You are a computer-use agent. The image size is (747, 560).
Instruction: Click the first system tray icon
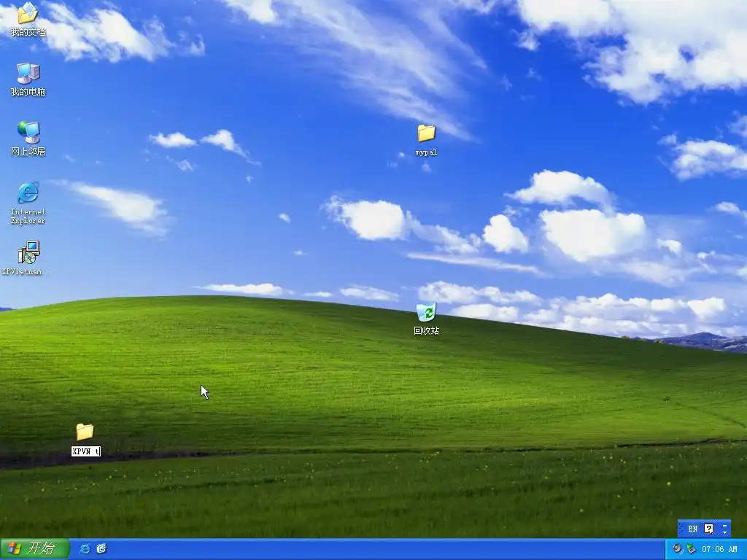pyautogui.click(x=677, y=549)
